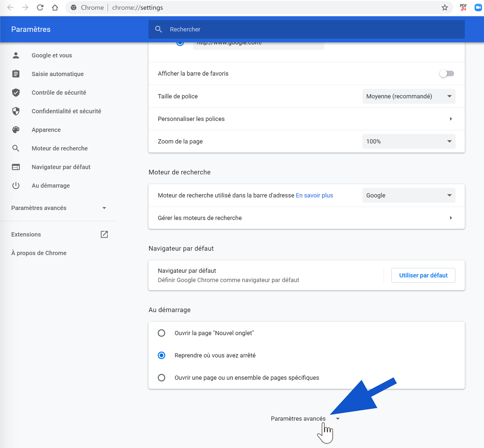Click the Définir Google Chrome comme navigateur par défaut text
484x448 pixels.
click(228, 280)
